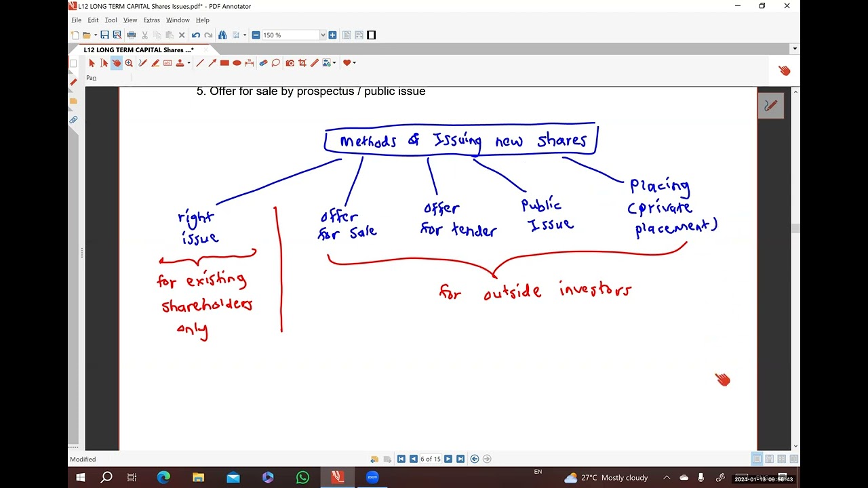Select the arrow Select tool
Viewport: 868px width, 488px height.
92,63
